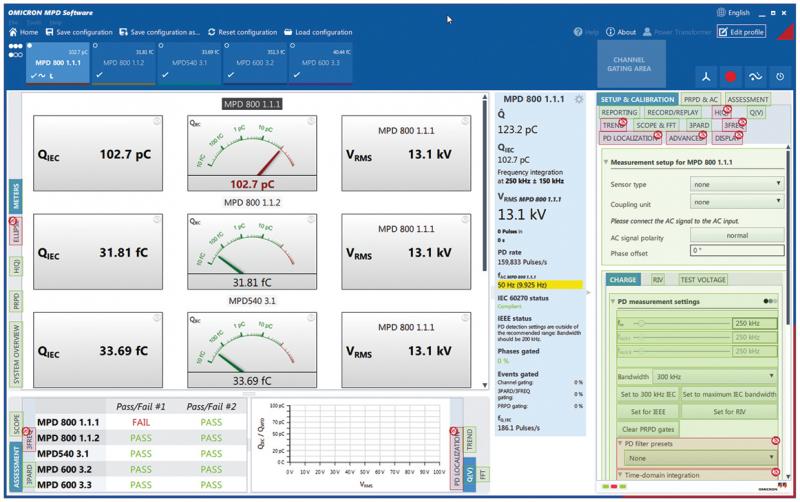This screenshot has width=800, height=502.
Task: Open the REPORTING tab
Action: point(619,112)
